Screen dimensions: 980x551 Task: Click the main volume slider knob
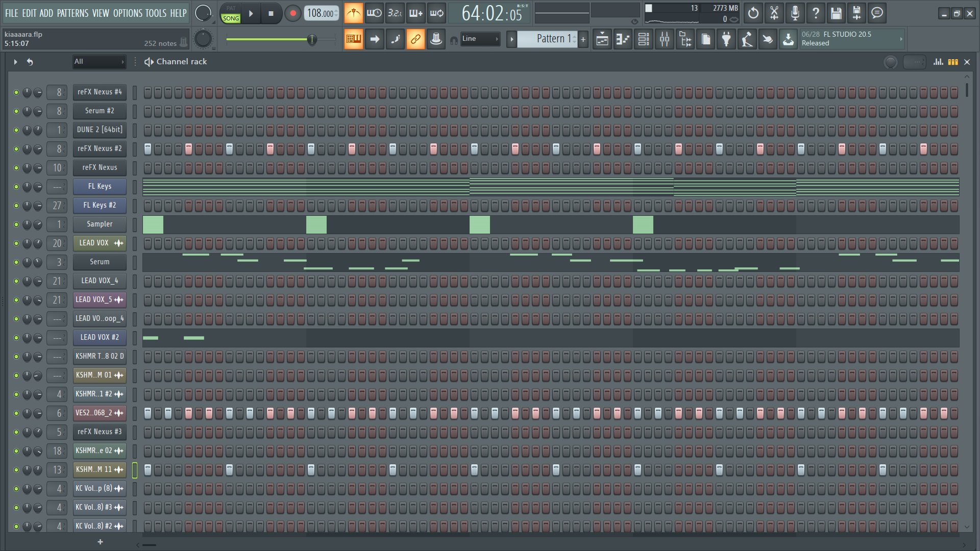pos(312,39)
